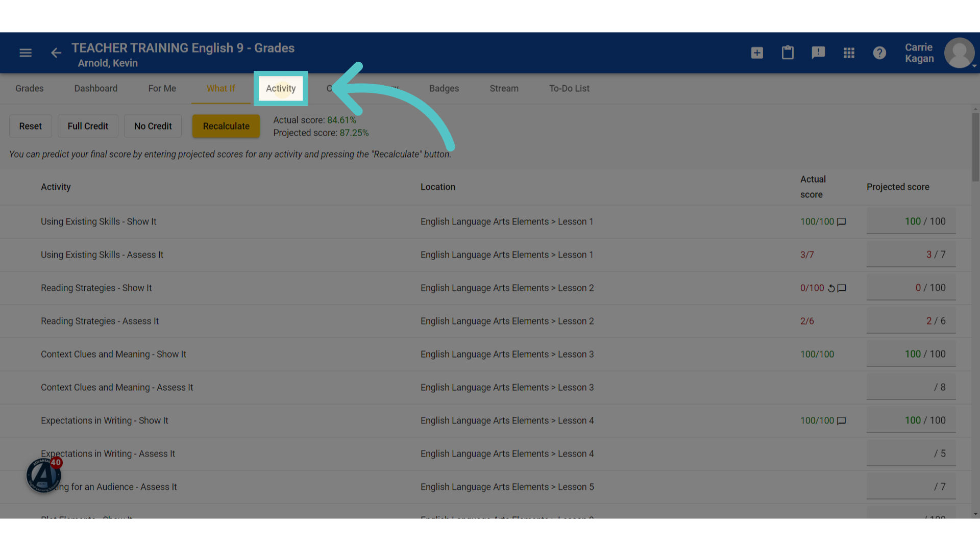
Task: Open Using Existing Skills - Show It activity
Action: tap(99, 222)
